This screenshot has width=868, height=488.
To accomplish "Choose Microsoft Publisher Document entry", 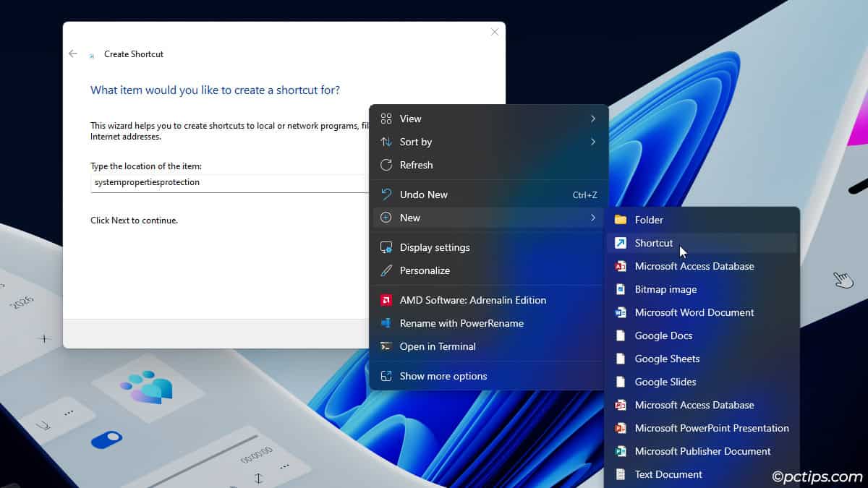I will click(x=702, y=451).
